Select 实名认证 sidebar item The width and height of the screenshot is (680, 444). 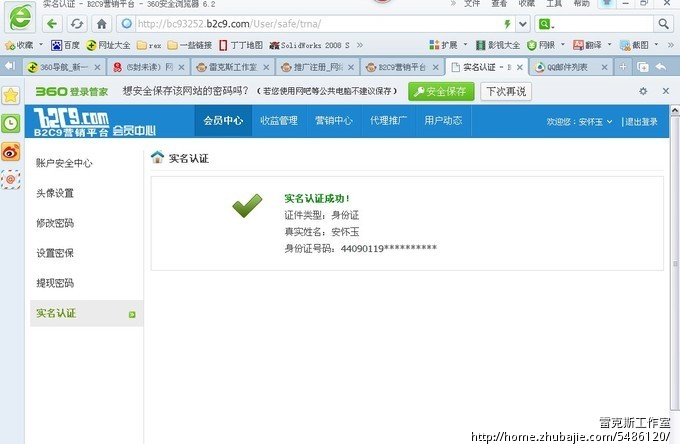[87, 313]
